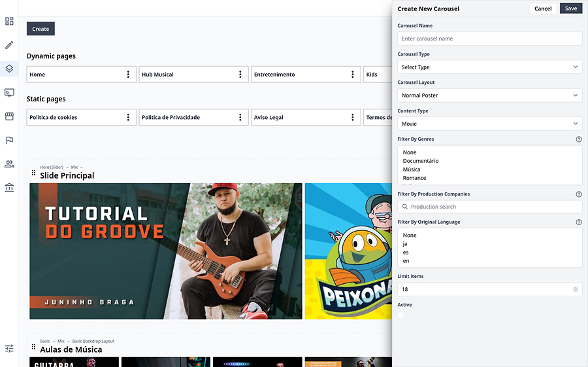Save the new carousel

(571, 9)
